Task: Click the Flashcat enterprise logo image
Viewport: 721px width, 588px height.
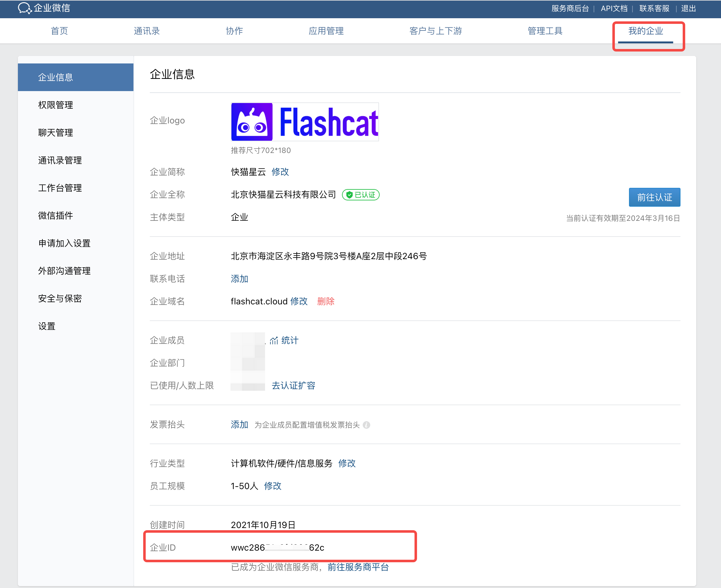Action: [x=305, y=122]
